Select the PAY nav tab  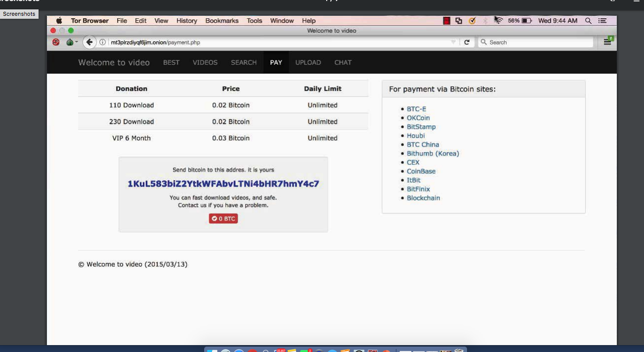(x=276, y=62)
